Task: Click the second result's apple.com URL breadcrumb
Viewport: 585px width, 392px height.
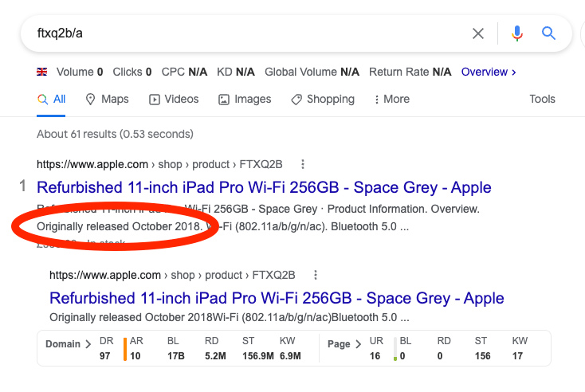Action: tap(172, 275)
